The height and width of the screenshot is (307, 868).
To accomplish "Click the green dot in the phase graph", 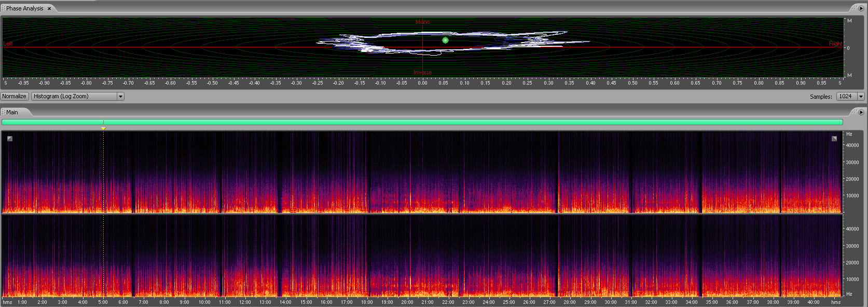I will 445,40.
